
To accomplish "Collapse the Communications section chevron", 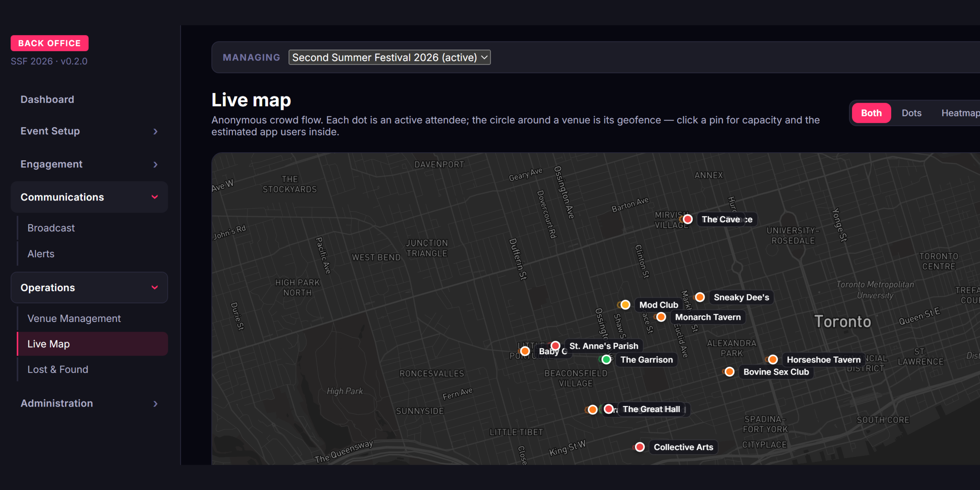I will 154,197.
